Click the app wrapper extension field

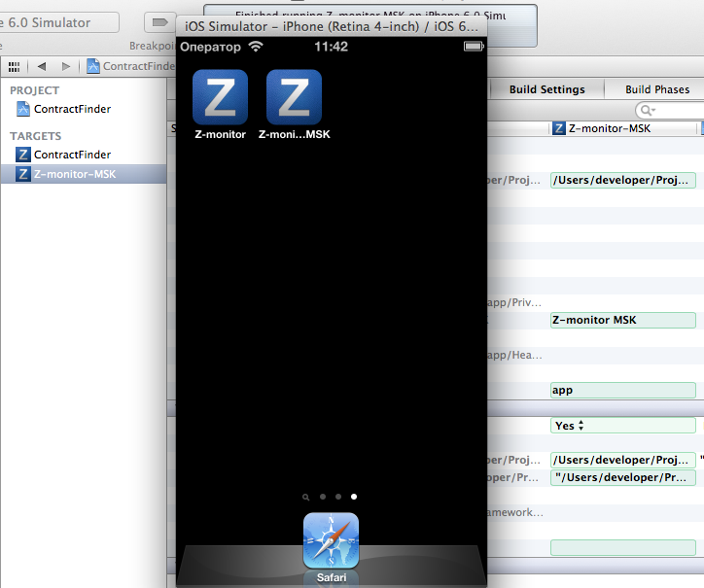point(622,390)
